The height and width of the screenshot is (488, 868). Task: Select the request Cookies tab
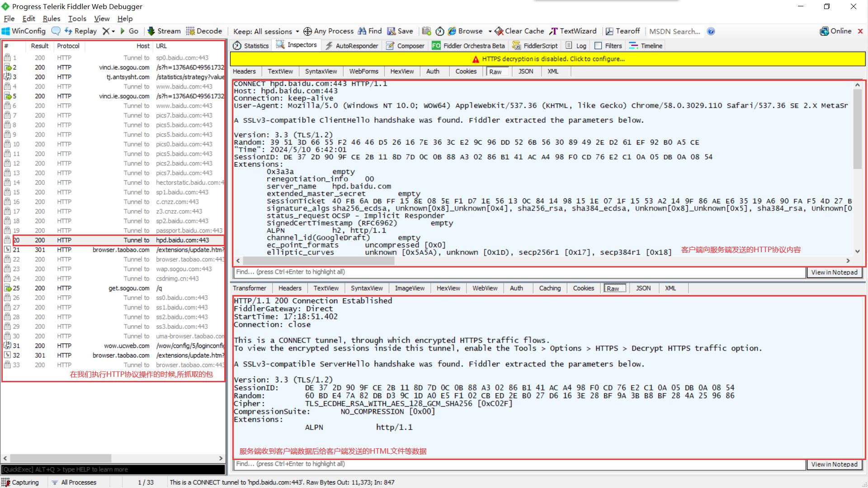(x=466, y=71)
